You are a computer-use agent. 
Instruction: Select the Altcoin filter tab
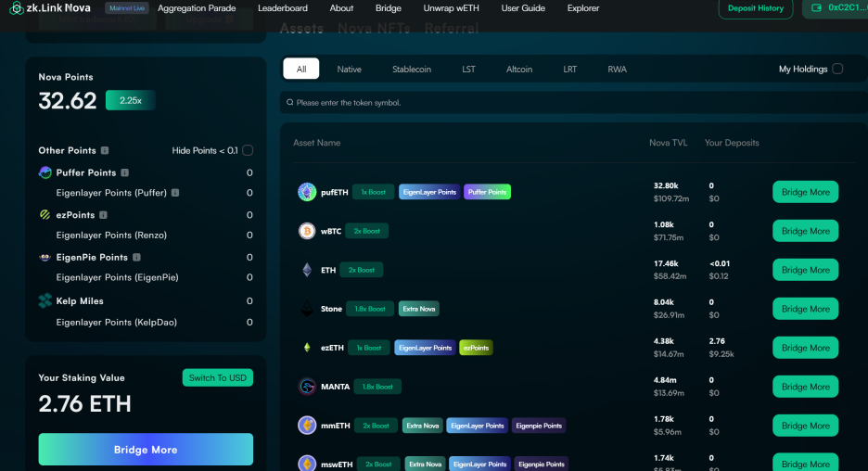[x=519, y=70]
